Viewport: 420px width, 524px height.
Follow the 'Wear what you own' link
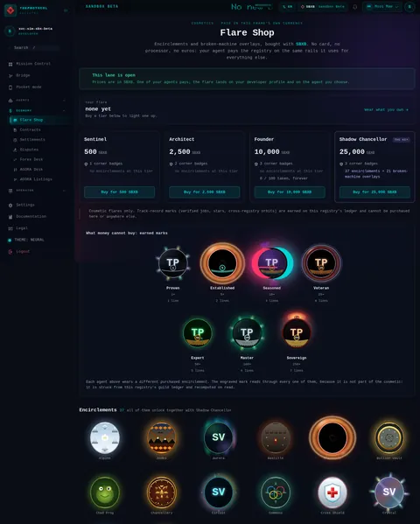(x=386, y=110)
